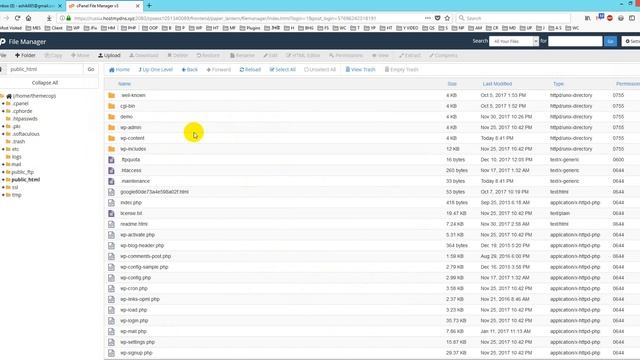This screenshot has width=640, height=360.
Task: Click the Go button beside the path field
Action: click(x=91, y=69)
